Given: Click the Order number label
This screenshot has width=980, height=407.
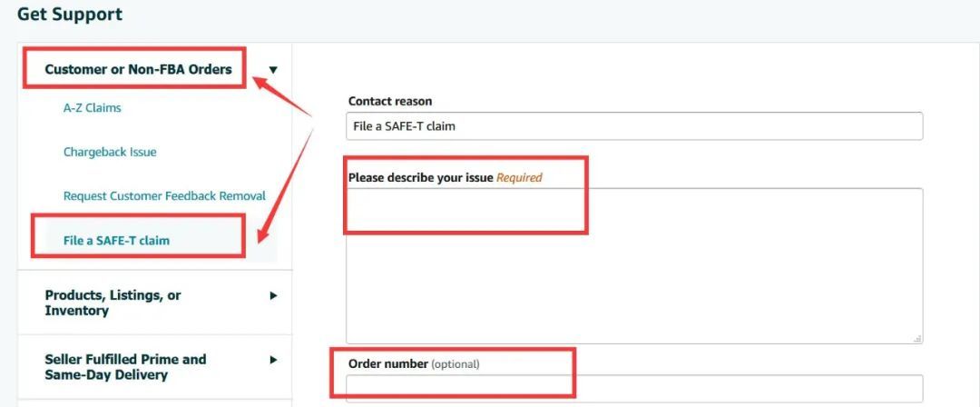Looking at the screenshot, I should (387, 364).
